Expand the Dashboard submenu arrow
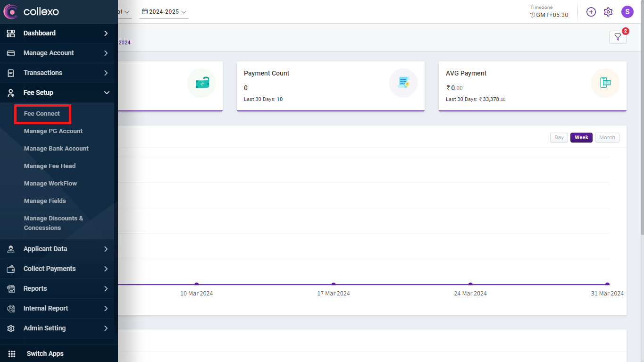The image size is (644, 362). click(x=106, y=33)
